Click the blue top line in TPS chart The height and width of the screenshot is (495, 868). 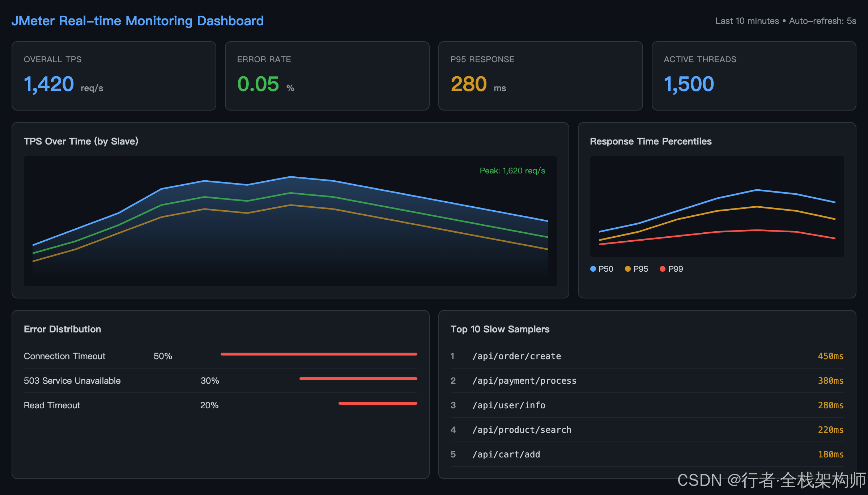click(x=290, y=177)
